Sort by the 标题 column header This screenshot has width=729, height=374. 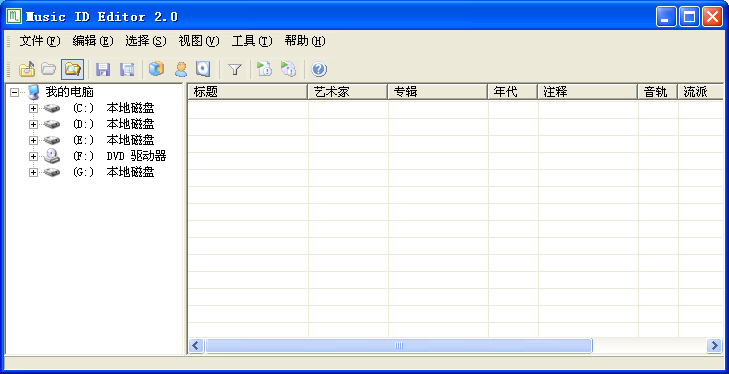tap(248, 92)
